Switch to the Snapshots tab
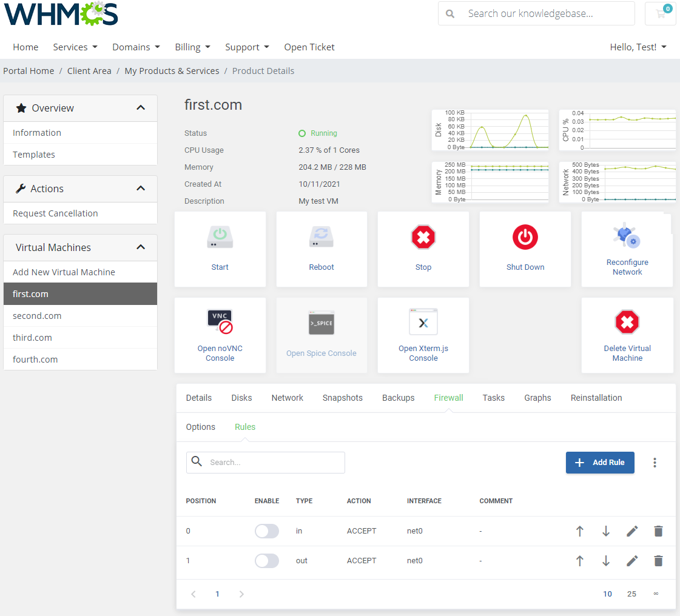This screenshot has height=616, width=680. (x=343, y=398)
